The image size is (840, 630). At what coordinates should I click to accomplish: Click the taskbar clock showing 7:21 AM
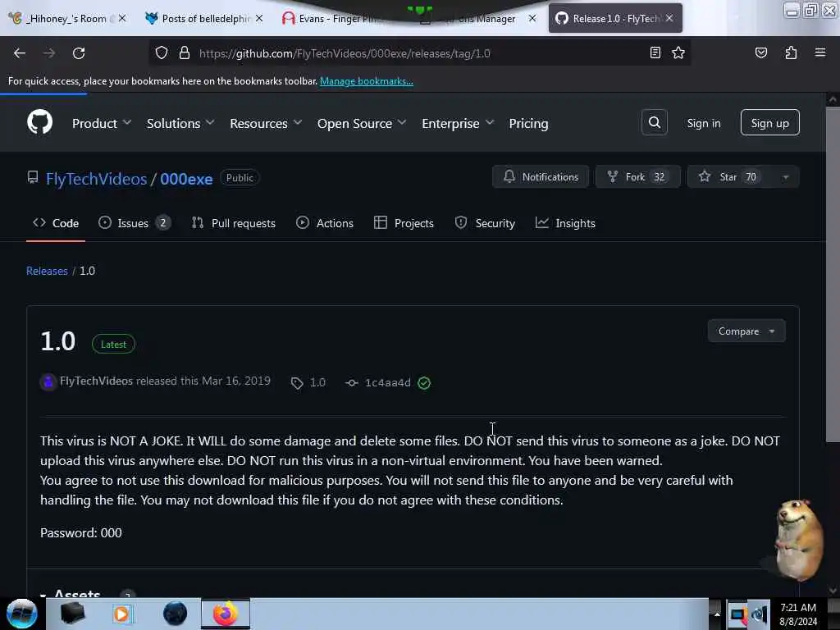pos(798,614)
